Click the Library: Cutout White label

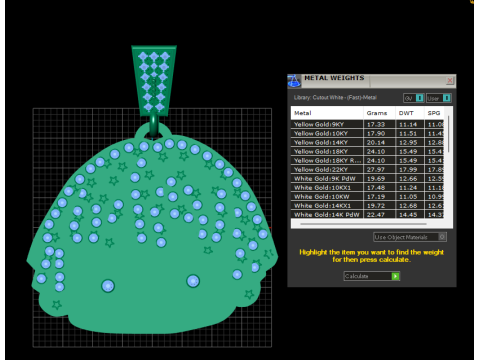(335, 97)
